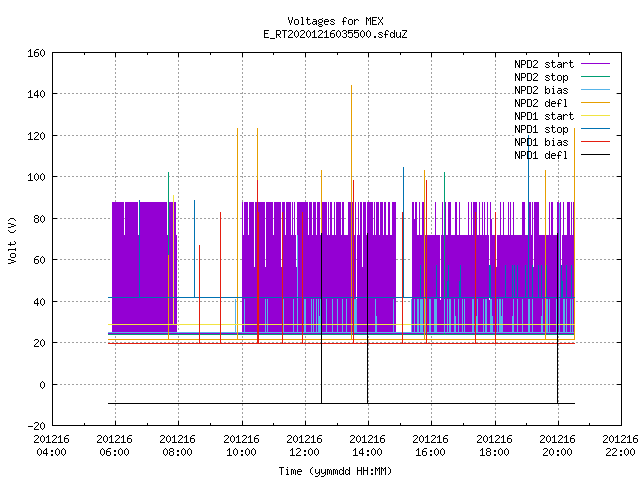640x480 pixels.
Task: Click the 'Time (yymmdd HH:MM)' x-axis label
Action: tap(335, 471)
